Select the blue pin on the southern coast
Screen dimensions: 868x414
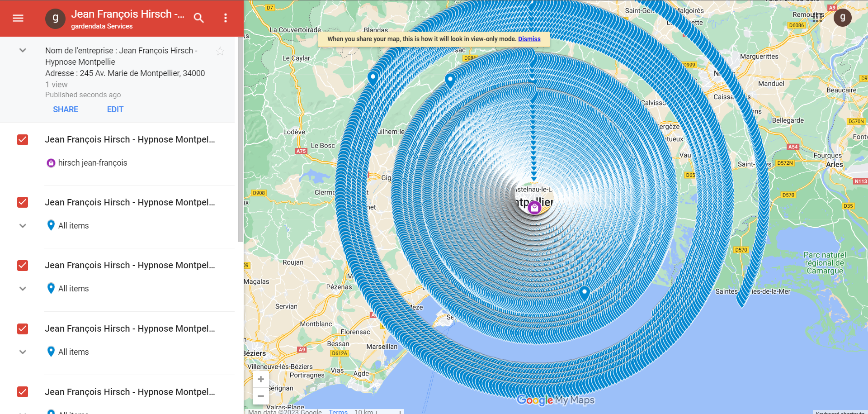584,293
